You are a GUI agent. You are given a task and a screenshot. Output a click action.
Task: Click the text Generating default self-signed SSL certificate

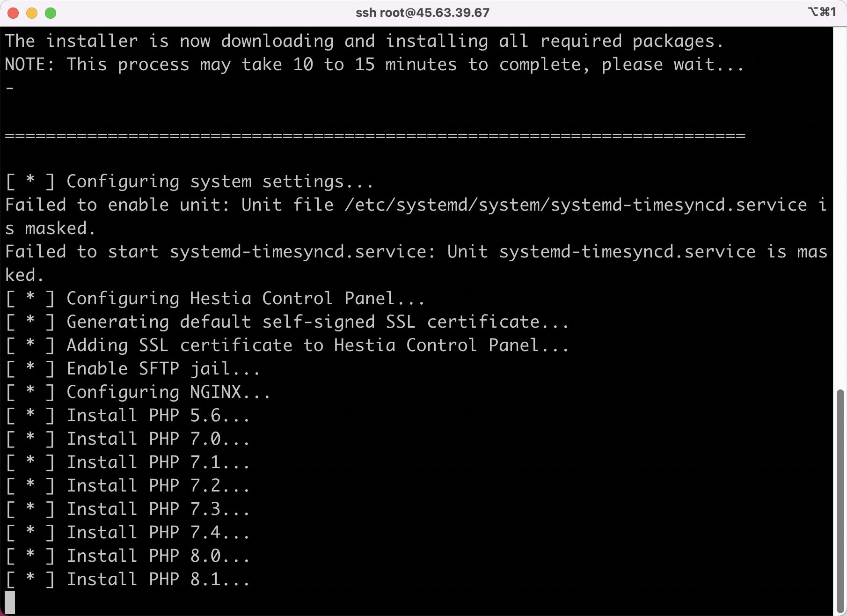click(317, 322)
